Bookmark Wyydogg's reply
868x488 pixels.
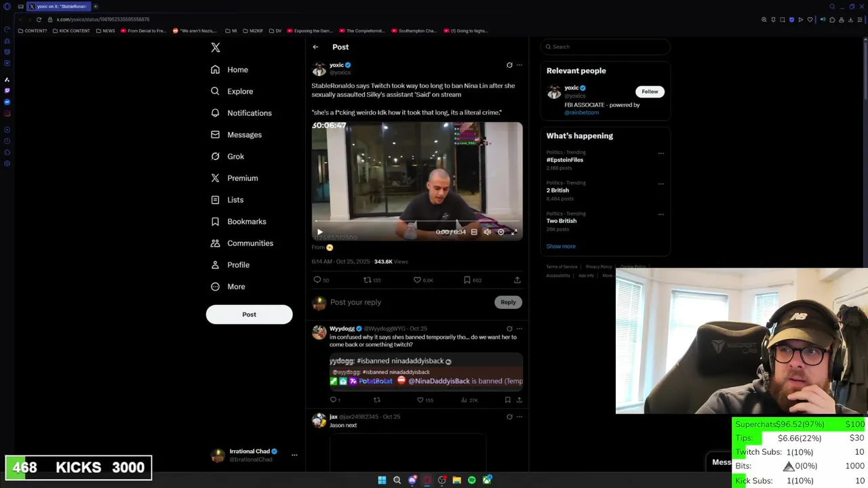(x=507, y=400)
